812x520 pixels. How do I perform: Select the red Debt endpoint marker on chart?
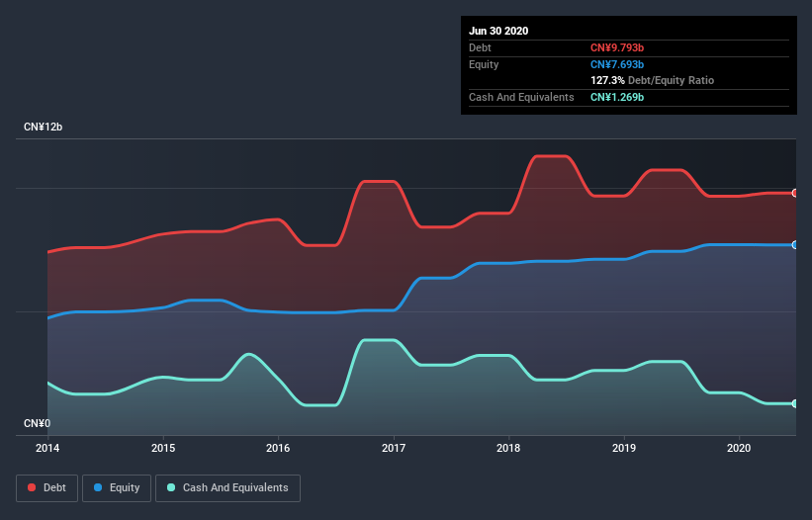[795, 193]
